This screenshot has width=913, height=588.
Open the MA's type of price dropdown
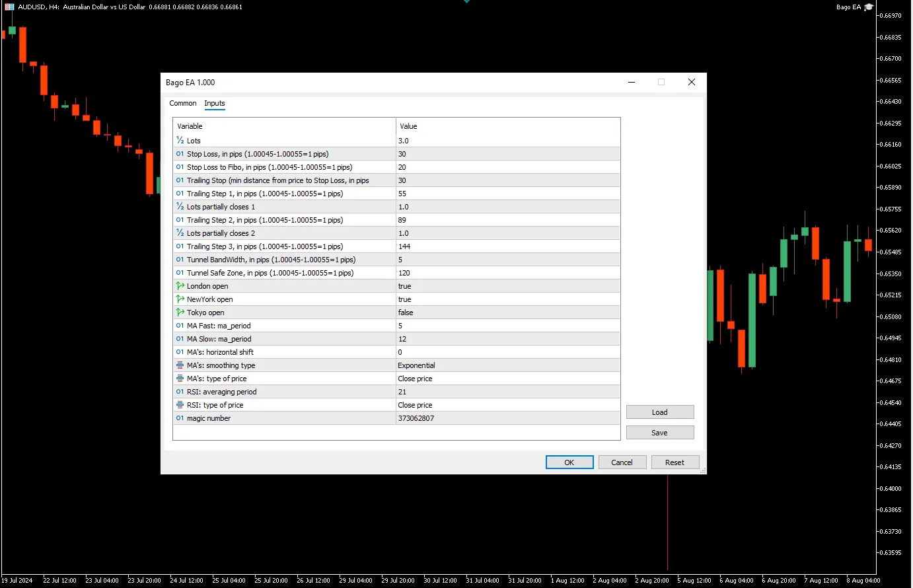click(x=507, y=379)
